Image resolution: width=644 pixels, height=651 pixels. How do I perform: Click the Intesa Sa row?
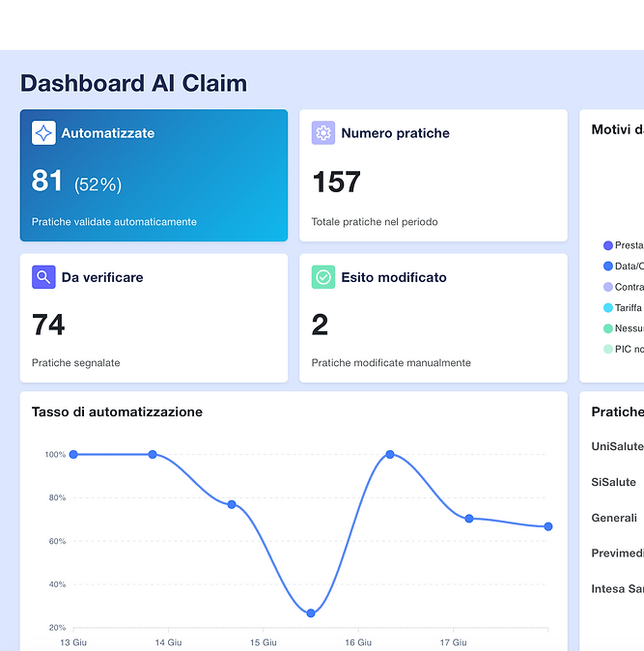tap(617, 589)
